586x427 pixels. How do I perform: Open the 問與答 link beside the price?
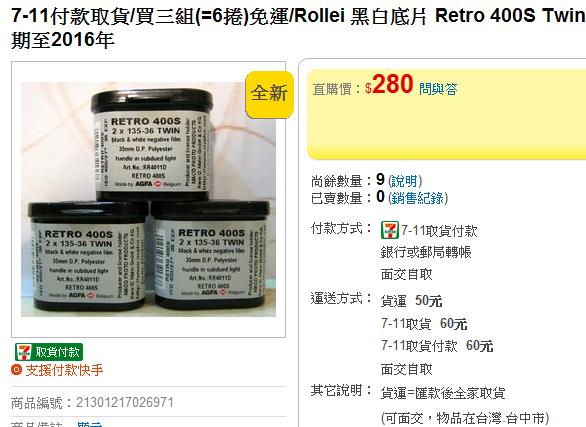(438, 89)
